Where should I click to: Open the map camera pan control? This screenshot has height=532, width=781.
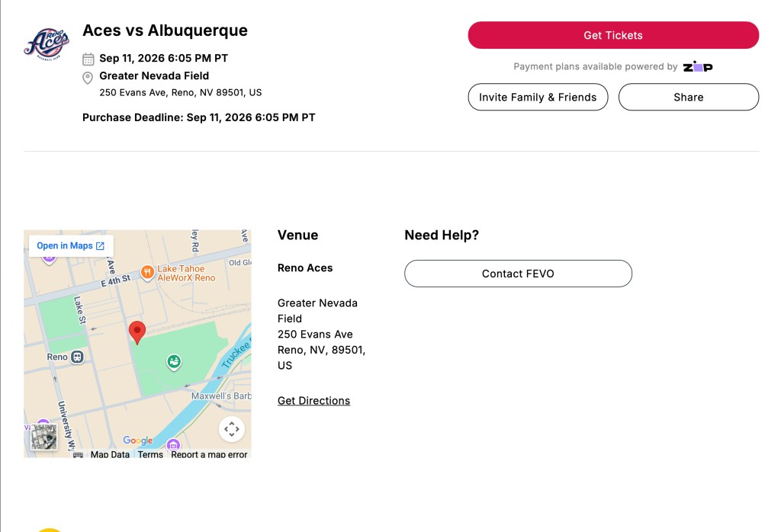(232, 429)
